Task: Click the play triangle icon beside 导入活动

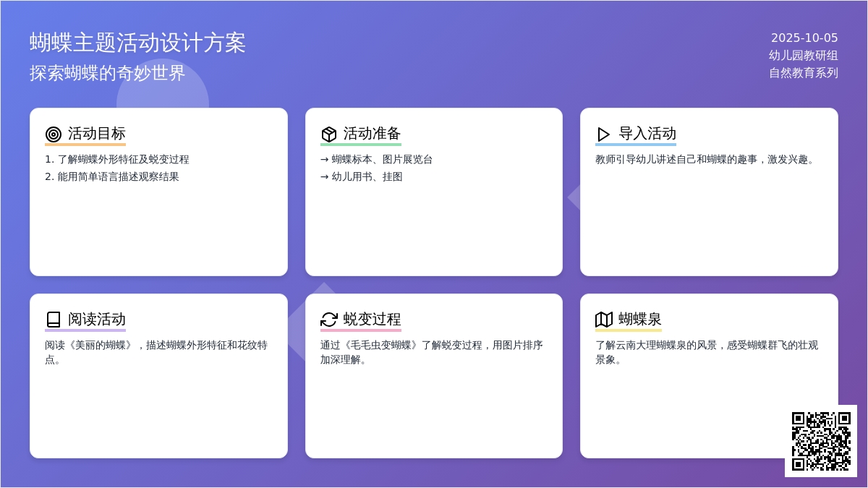Action: pyautogui.click(x=604, y=134)
